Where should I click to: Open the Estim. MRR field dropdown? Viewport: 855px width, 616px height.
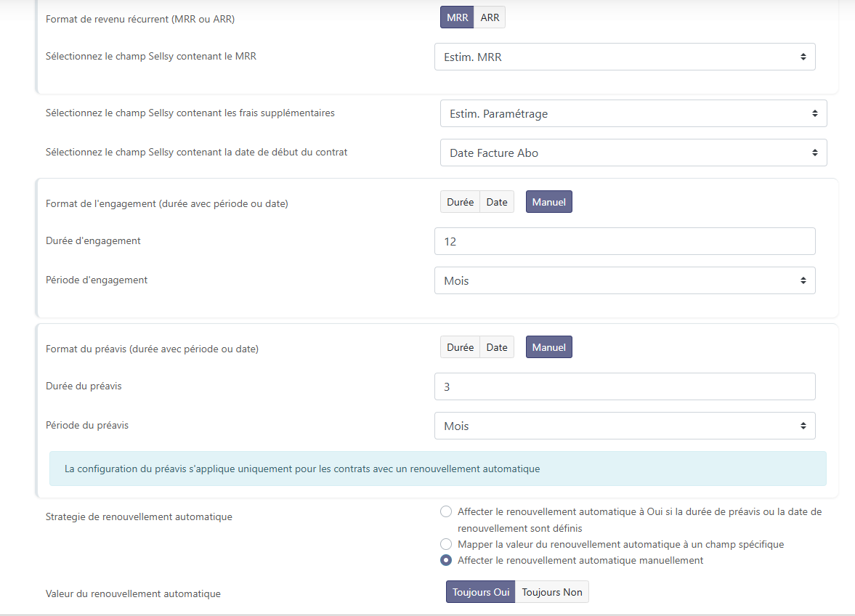tap(625, 57)
